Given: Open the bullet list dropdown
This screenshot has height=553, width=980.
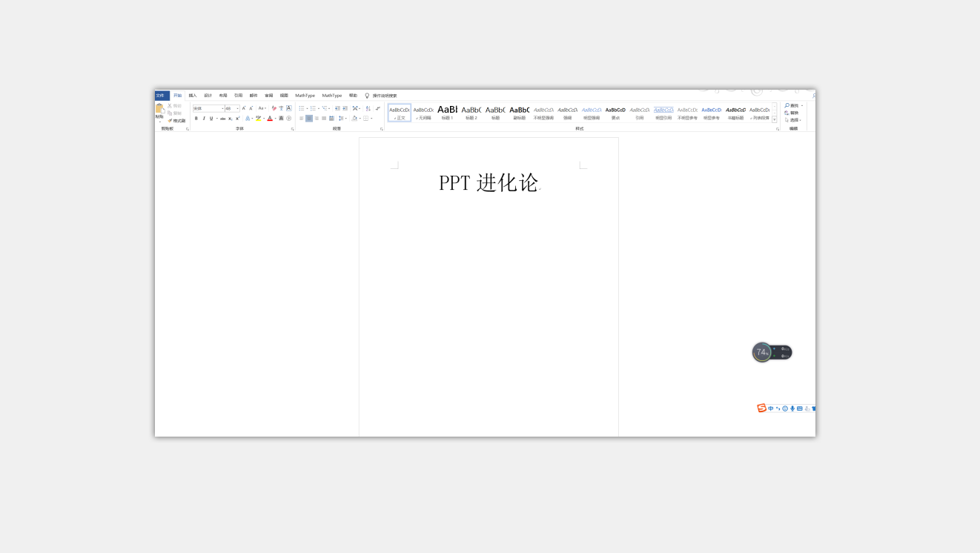Looking at the screenshot, I should click(308, 109).
